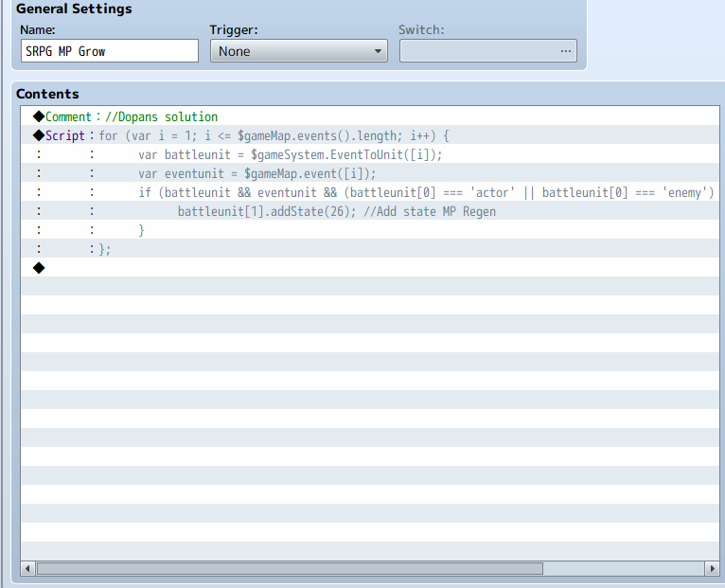Select the closing }; script line
This screenshot has width=725, height=588.
tap(370, 249)
